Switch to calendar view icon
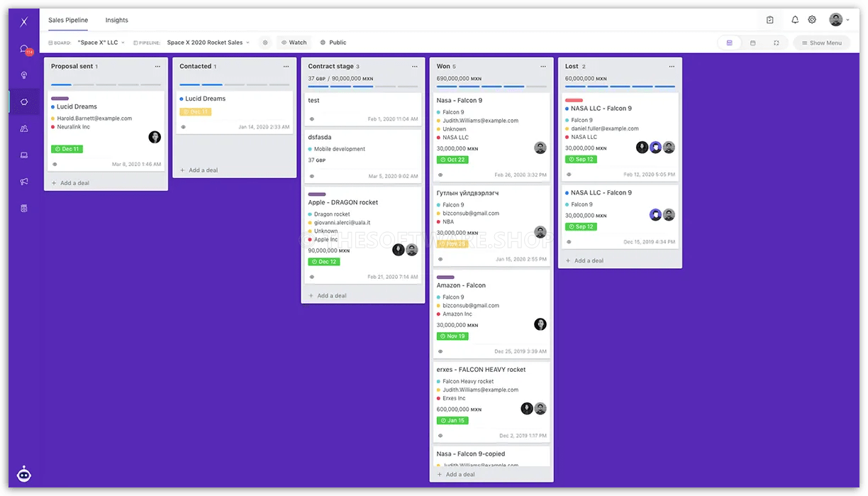 point(752,43)
